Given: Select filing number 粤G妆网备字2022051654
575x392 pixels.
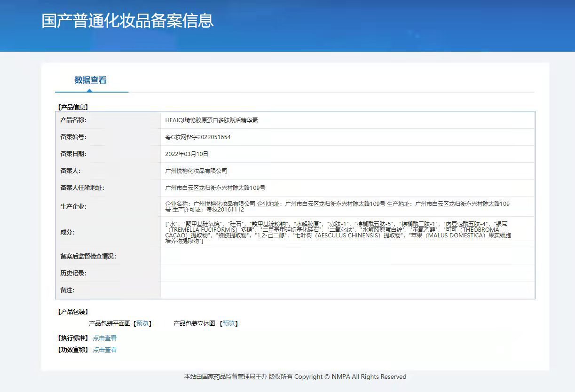Looking at the screenshot, I should point(198,137).
